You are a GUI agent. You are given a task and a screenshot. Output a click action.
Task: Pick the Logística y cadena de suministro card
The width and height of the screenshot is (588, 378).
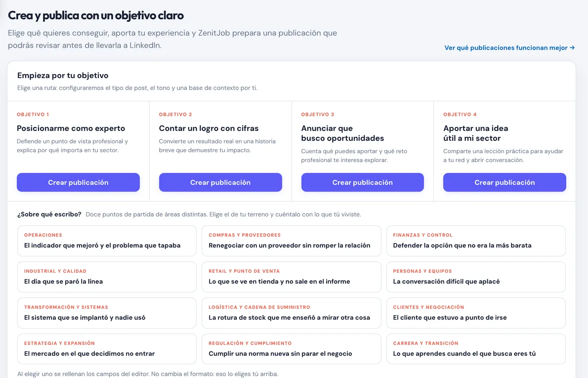(292, 313)
